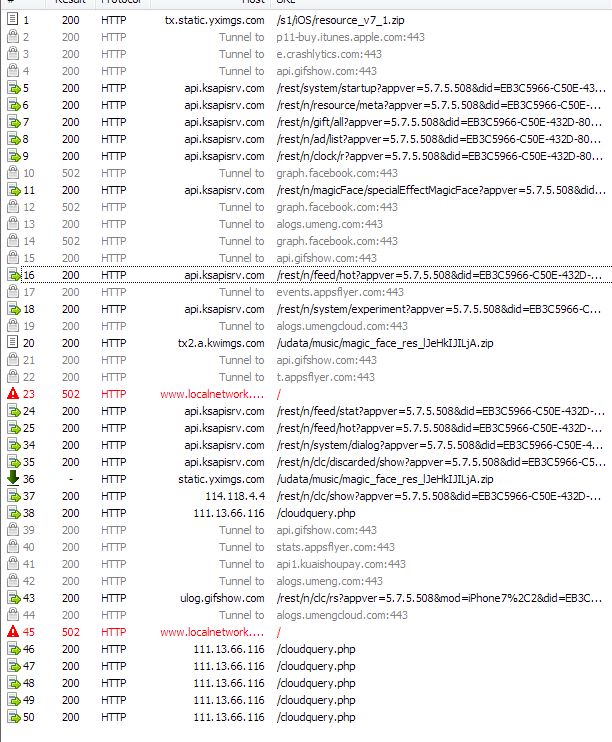612x742 pixels.
Task: Click the download arrow icon of session 36
Action: [13, 478]
